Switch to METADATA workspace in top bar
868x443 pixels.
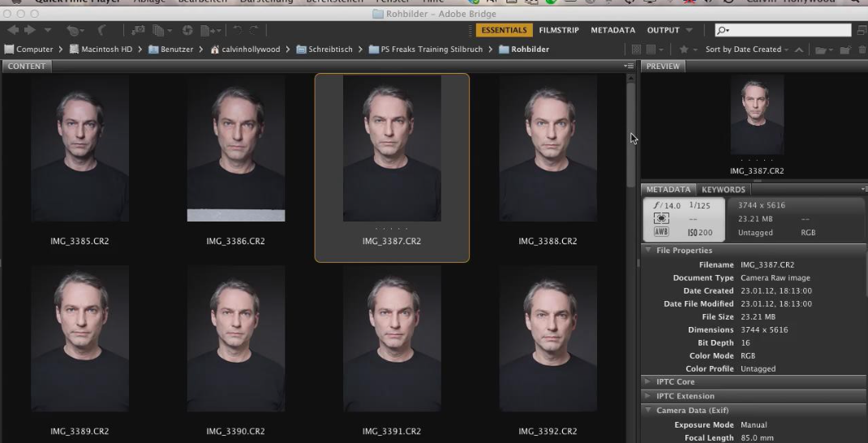pos(612,30)
